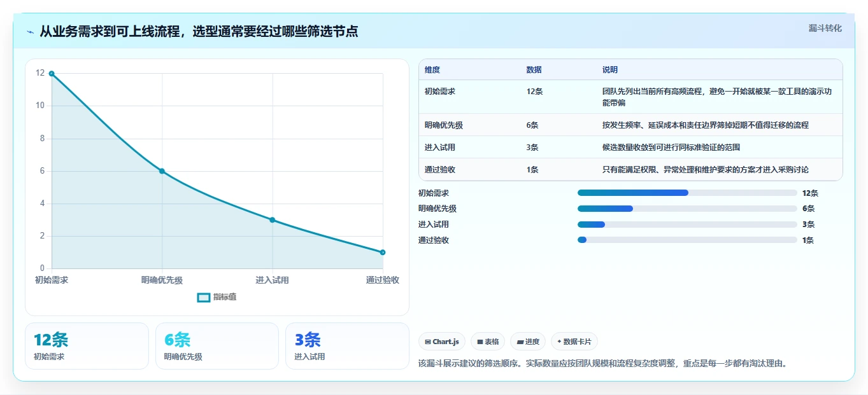Click the 明确优先级 progress bar
The height and width of the screenshot is (395, 868).
point(687,209)
